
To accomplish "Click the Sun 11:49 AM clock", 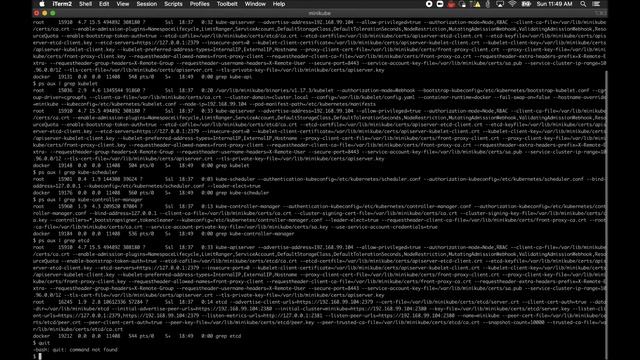I will pyautogui.click(x=554, y=4).
